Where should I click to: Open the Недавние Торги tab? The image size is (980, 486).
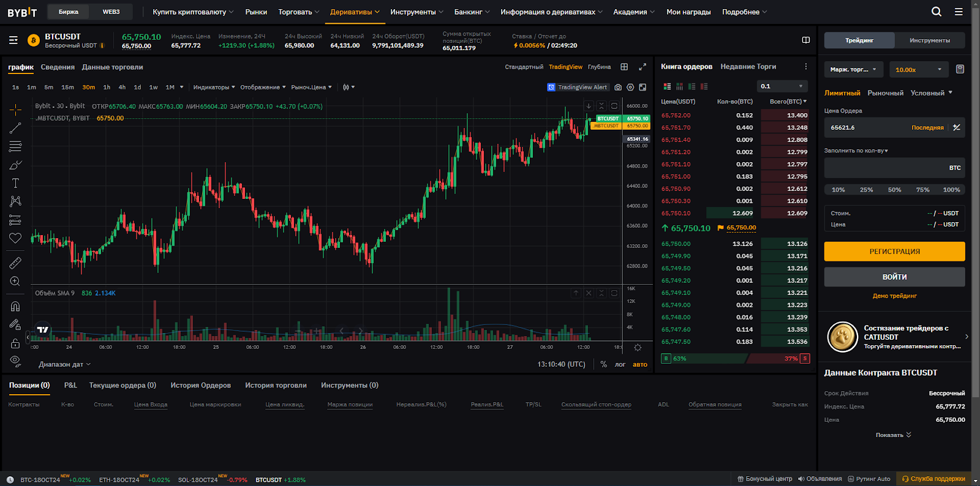pos(748,67)
